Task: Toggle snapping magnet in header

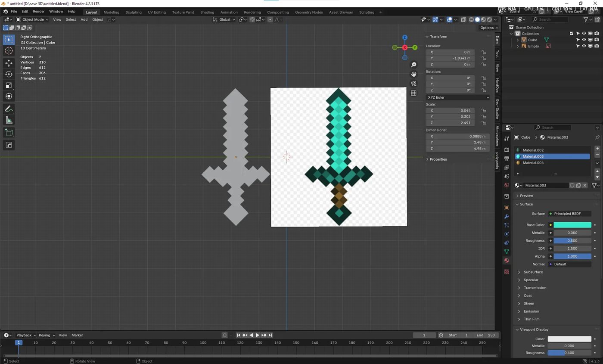Action: point(252,19)
